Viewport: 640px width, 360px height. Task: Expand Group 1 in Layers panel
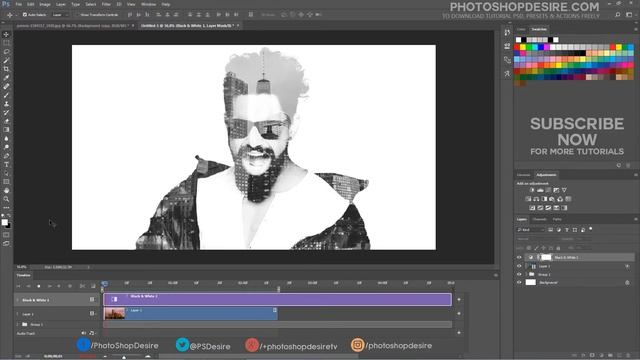(x=527, y=274)
